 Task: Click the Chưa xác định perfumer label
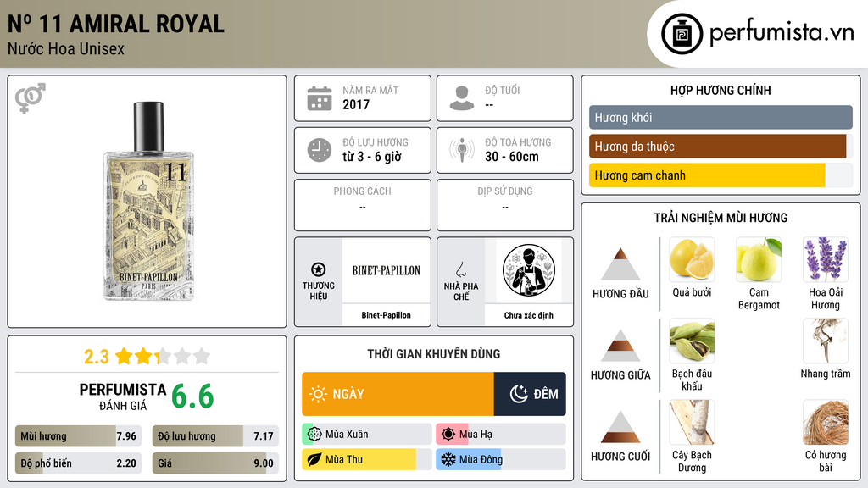(529, 315)
